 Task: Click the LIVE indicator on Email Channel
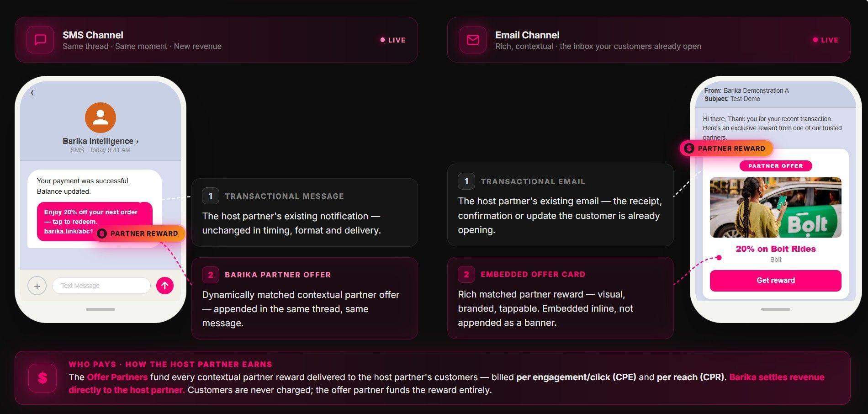pos(826,40)
